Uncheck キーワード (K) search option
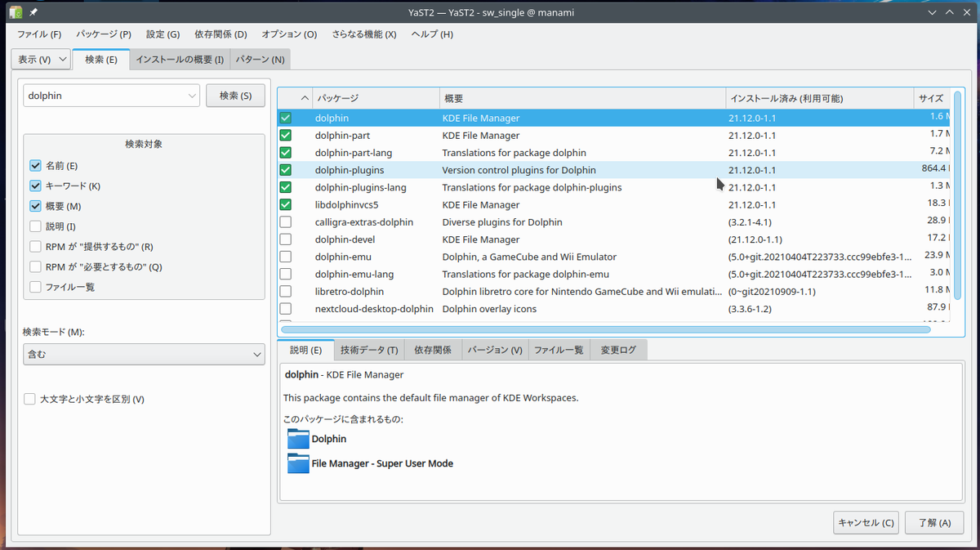The width and height of the screenshot is (980, 550). pyautogui.click(x=35, y=186)
